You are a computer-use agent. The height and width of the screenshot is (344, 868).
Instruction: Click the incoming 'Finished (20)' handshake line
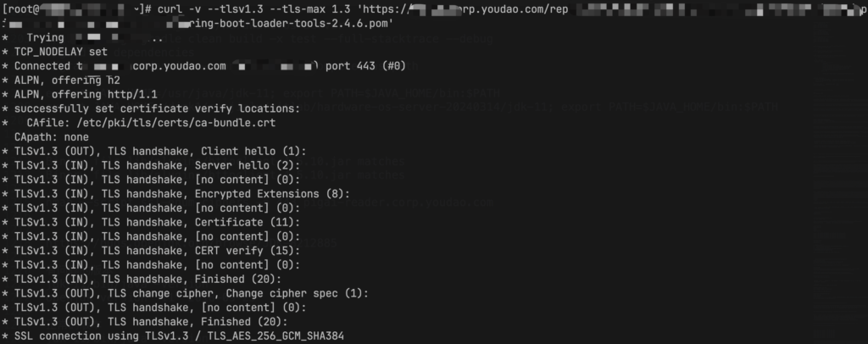tap(142, 279)
